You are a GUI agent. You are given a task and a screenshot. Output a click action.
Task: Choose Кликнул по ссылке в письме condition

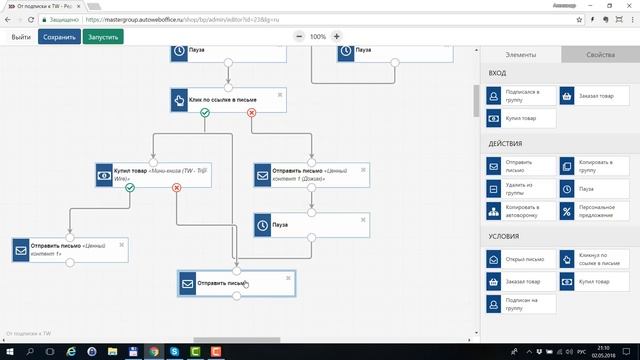[x=594, y=259]
